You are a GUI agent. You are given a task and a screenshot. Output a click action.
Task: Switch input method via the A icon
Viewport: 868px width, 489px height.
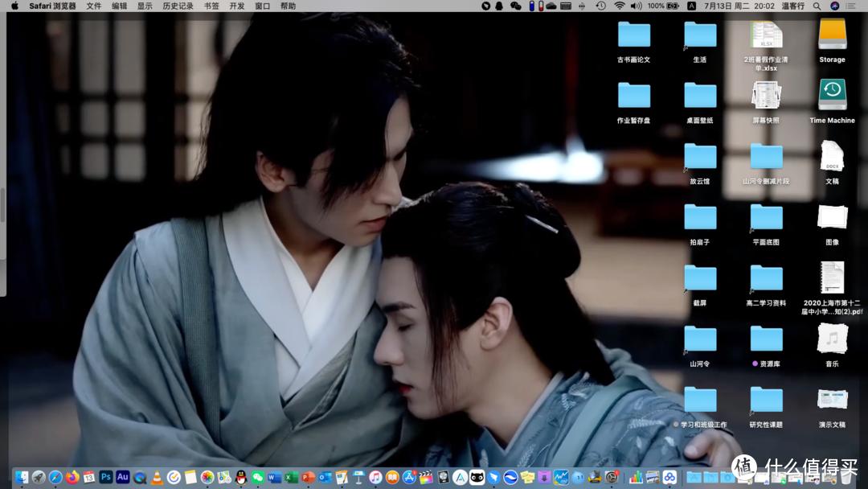691,6
